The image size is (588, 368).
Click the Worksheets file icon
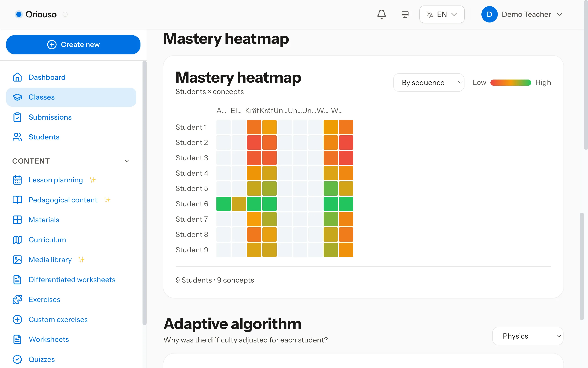coord(17,339)
